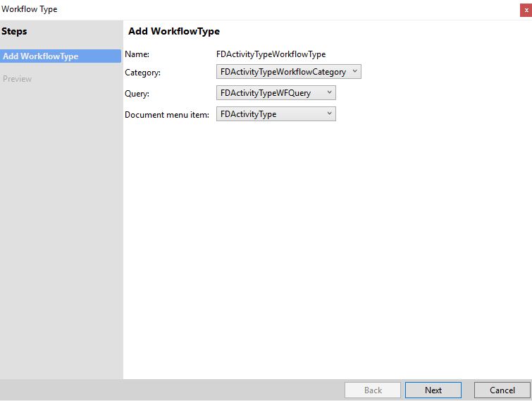
Task: Expand the Document menu item chevron
Action: (x=329, y=113)
